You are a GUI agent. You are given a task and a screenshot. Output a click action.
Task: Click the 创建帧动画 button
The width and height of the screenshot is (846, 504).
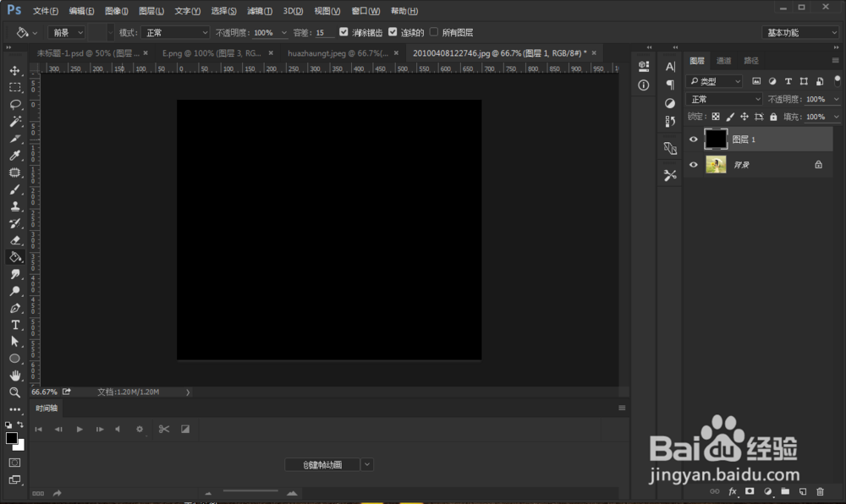click(322, 464)
